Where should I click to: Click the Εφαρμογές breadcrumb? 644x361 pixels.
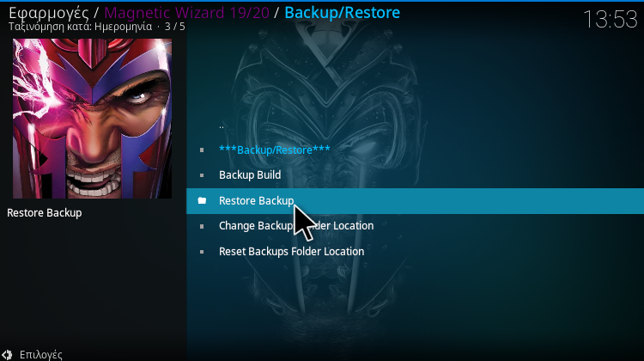pyautogui.click(x=48, y=13)
